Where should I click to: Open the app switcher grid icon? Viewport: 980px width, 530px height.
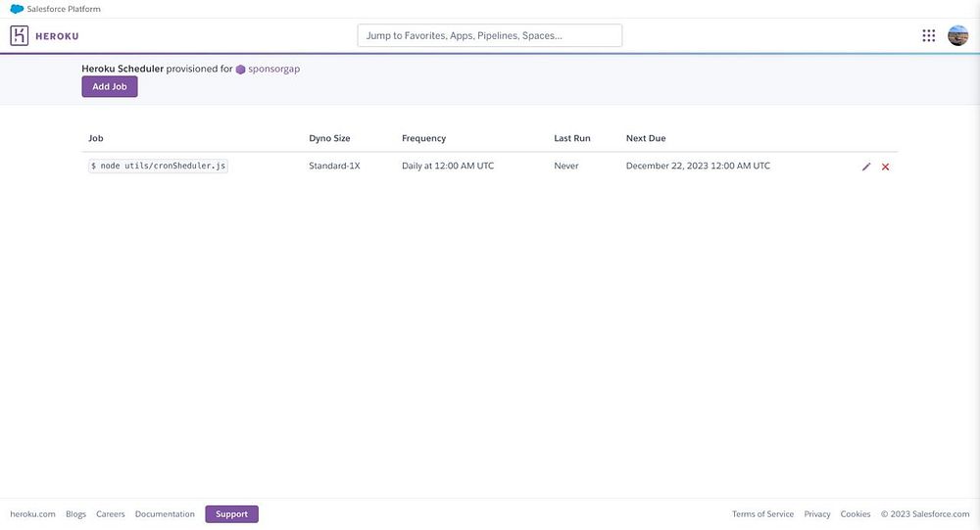click(929, 35)
